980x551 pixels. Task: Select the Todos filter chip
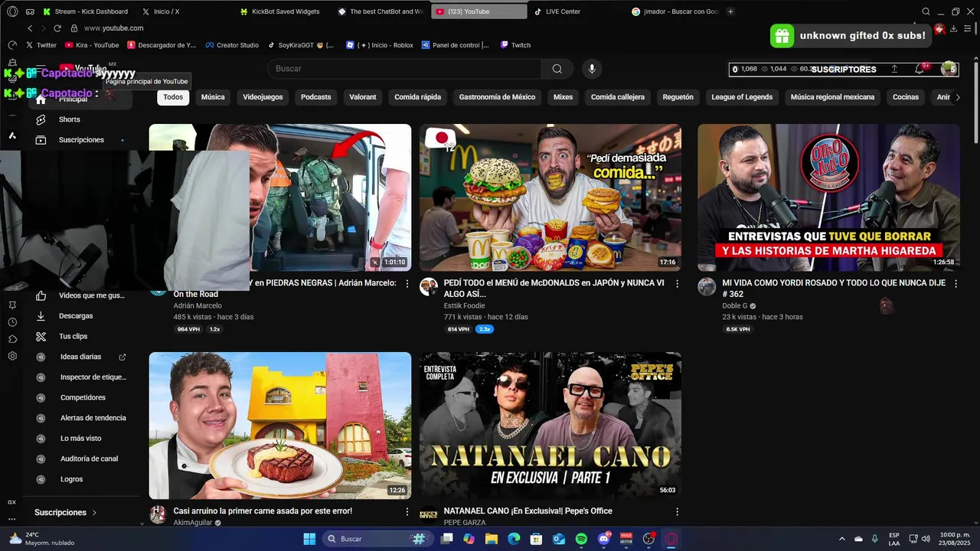173,97
